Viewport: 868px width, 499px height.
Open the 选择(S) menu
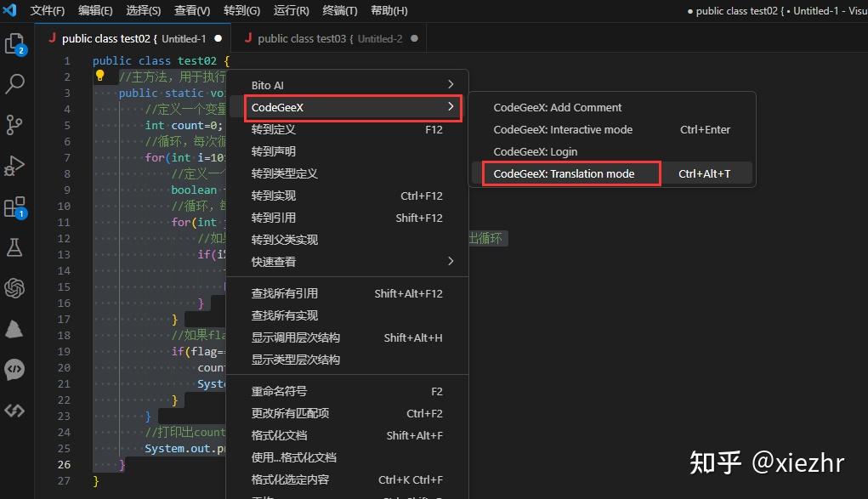[144, 10]
